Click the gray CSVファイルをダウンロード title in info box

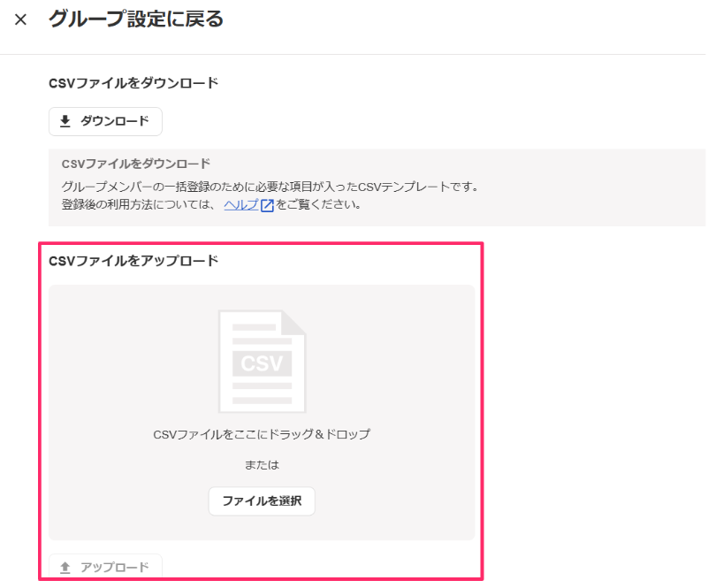[136, 164]
